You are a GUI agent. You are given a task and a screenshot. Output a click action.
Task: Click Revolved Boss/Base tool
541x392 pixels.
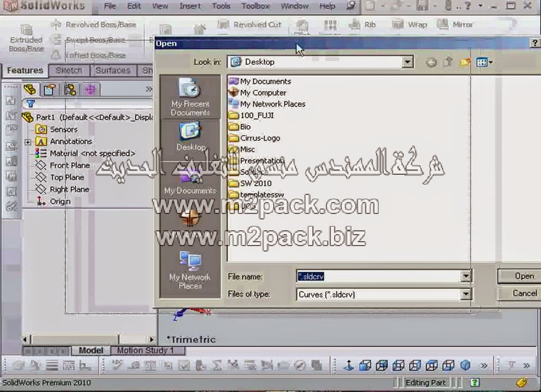pos(94,24)
